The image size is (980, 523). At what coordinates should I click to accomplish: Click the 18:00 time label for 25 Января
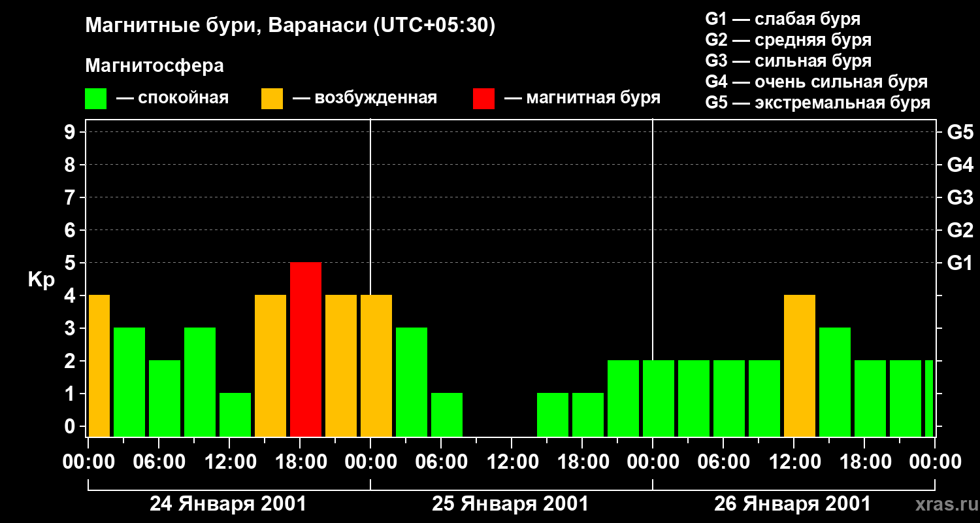click(582, 462)
